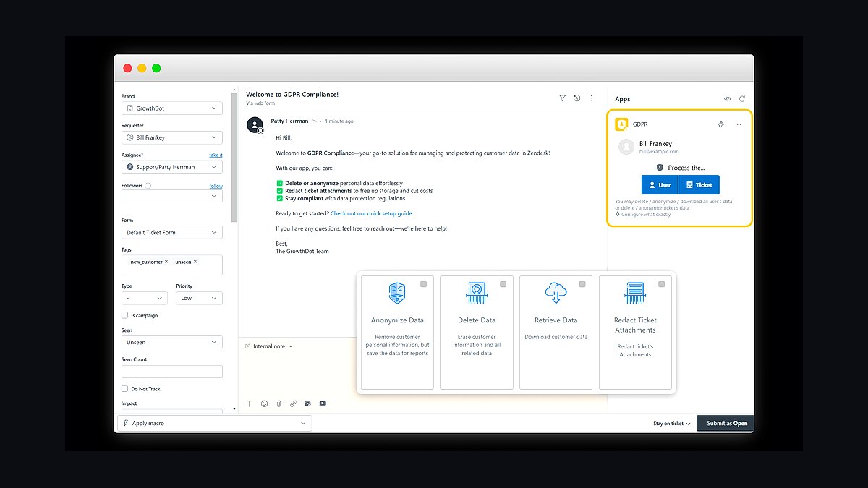Open the quick setup guide link
868x488 pixels.
371,214
